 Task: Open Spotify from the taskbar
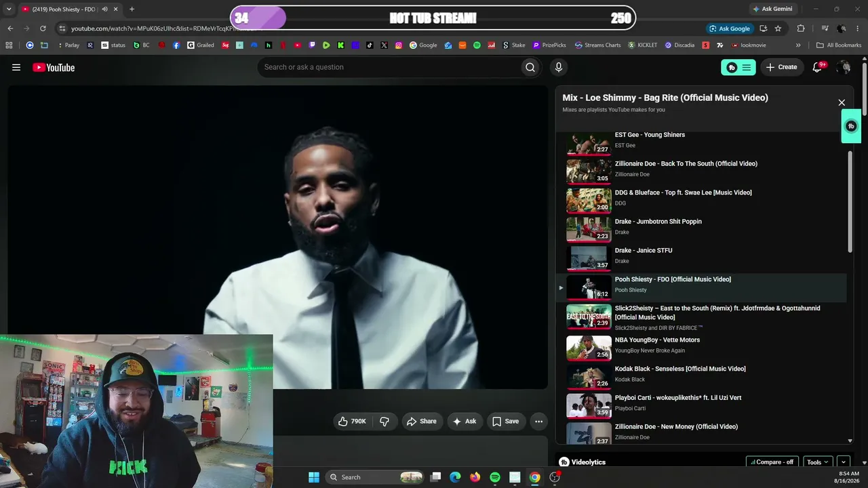pos(495,477)
